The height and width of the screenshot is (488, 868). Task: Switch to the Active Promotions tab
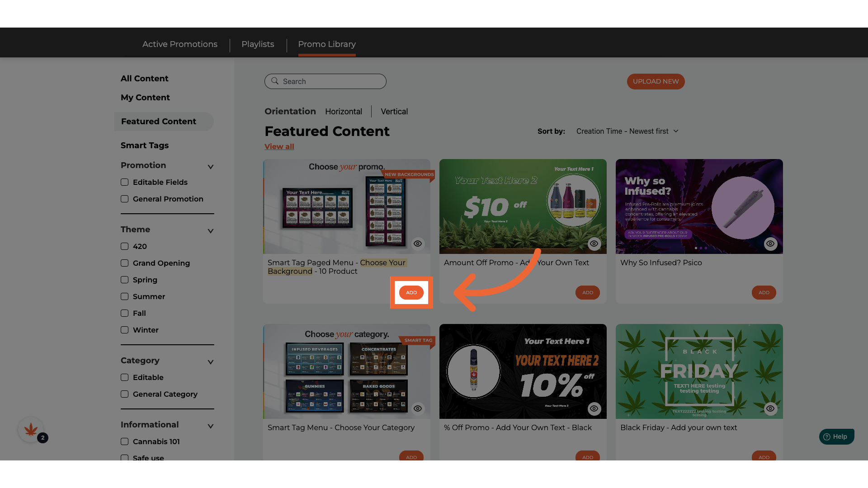(180, 44)
